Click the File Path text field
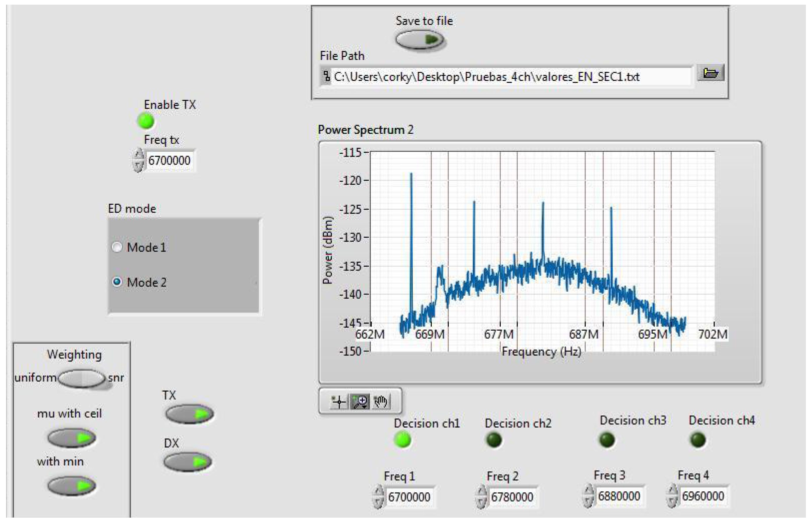 tap(505, 77)
